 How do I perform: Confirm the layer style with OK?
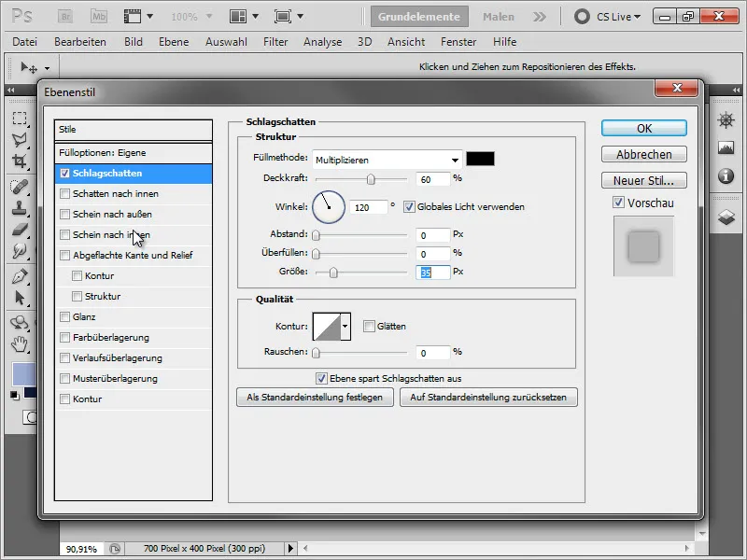tap(644, 128)
